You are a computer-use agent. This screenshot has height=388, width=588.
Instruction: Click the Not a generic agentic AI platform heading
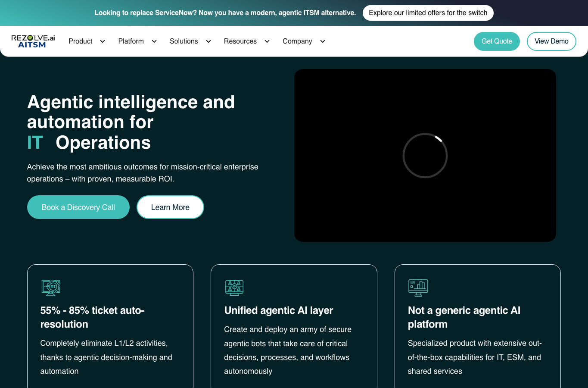pos(464,317)
